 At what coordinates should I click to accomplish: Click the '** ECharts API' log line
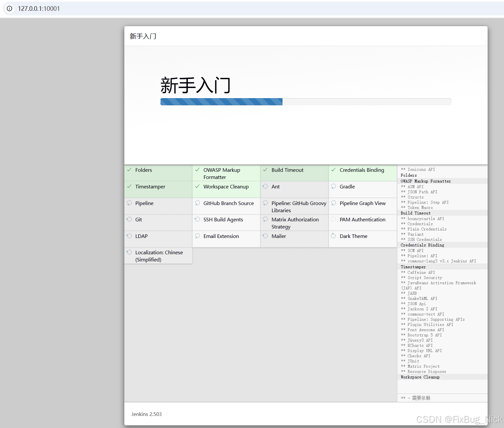tap(417, 346)
